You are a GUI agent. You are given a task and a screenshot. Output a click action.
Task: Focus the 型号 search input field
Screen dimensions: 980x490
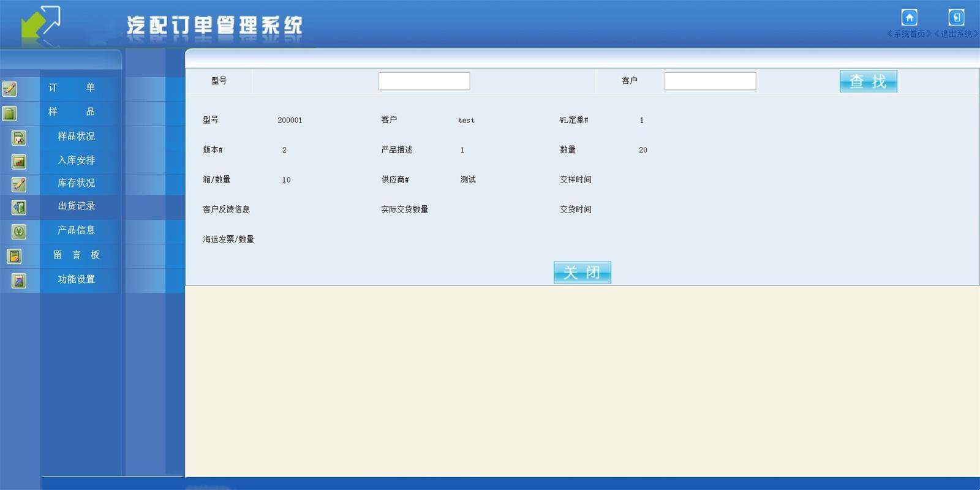[x=424, y=81]
